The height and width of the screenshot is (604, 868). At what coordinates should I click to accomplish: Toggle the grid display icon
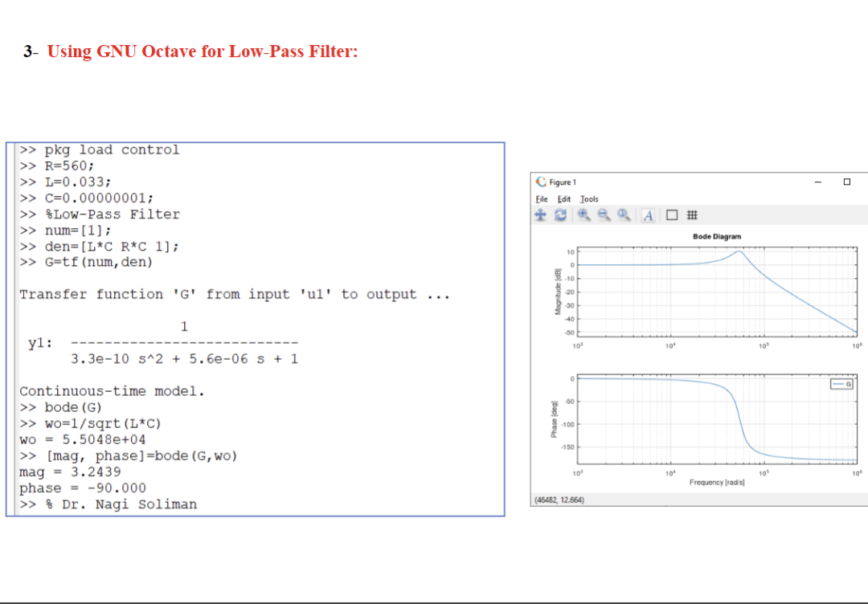pyautogui.click(x=692, y=215)
